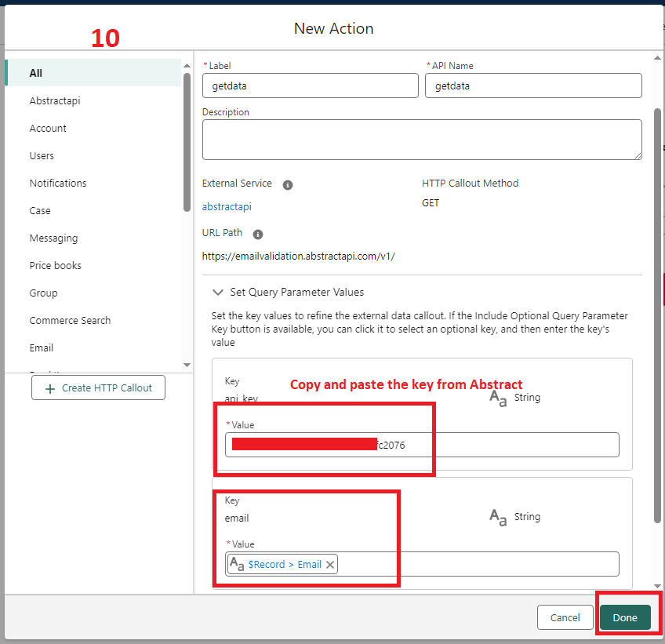
Task: Select the Commerce Search category
Action: coord(70,320)
